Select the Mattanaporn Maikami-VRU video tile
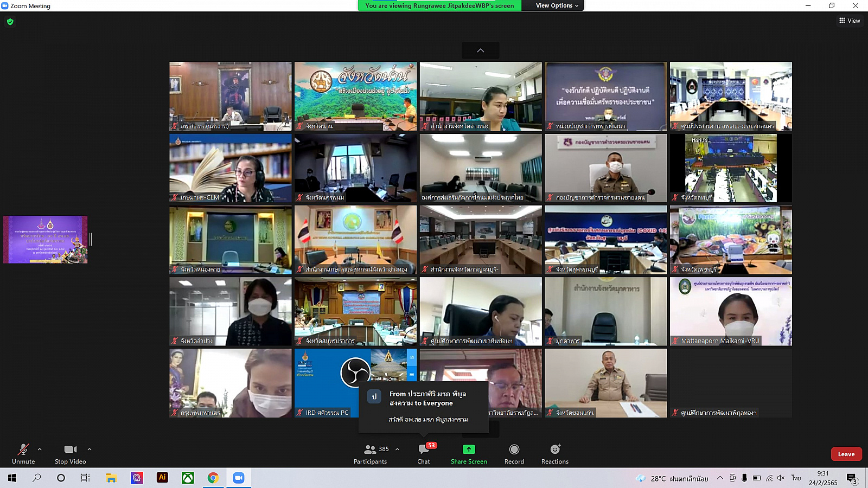This screenshot has width=868, height=488. [x=731, y=311]
